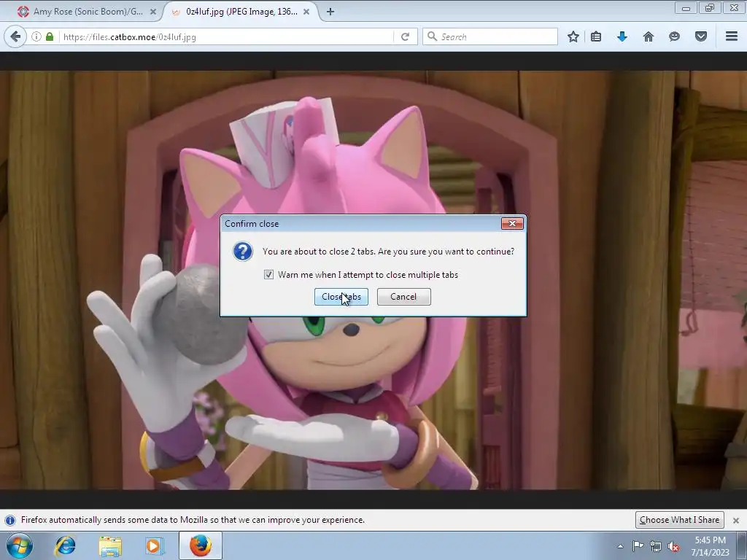747x560 pixels.
Task: Close the Confirm close dialog with X
Action: pyautogui.click(x=512, y=223)
